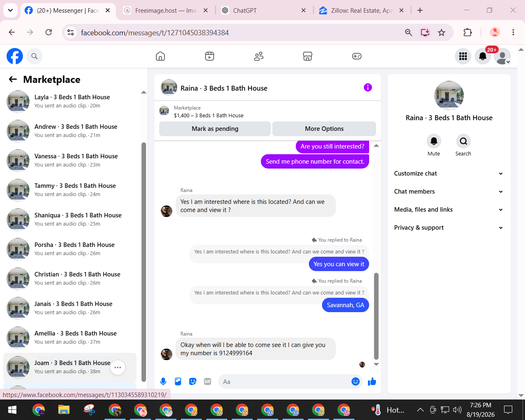Switch to the Messenger Facebook tab
Viewport: 525px width, 420px height.
67,10
